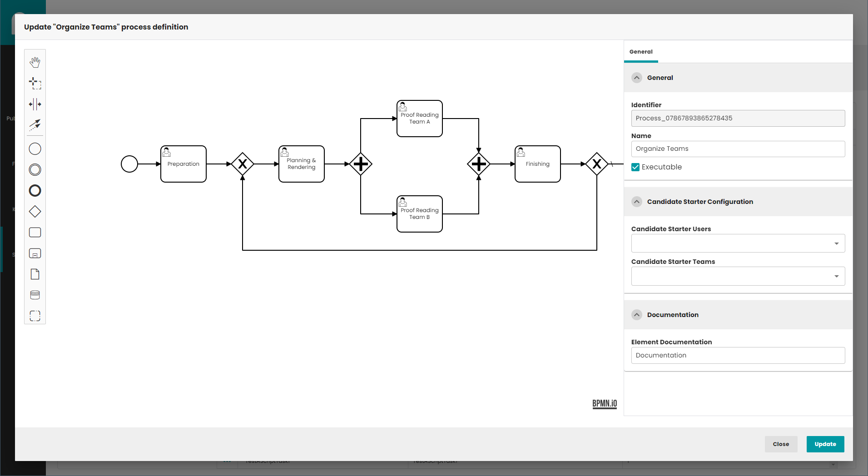Image resolution: width=868 pixels, height=476 pixels.
Task: Select the lasso tool
Action: 35,83
